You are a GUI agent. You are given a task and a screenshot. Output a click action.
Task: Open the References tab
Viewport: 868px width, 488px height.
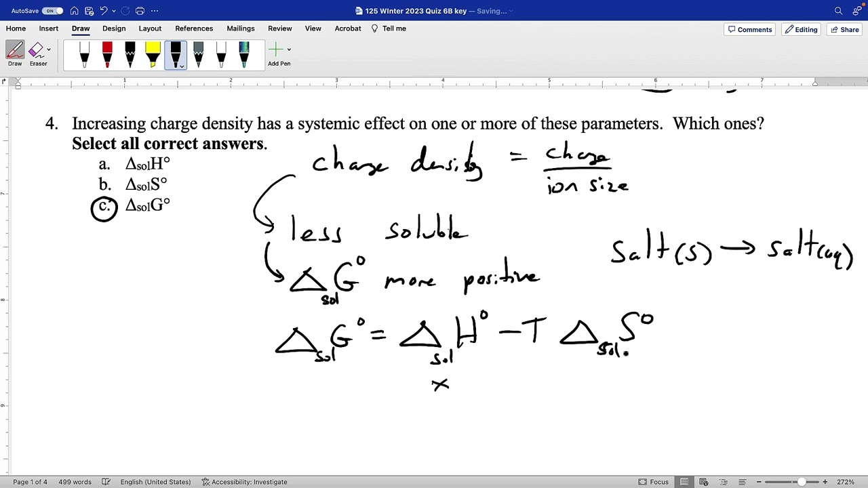pyautogui.click(x=194, y=28)
